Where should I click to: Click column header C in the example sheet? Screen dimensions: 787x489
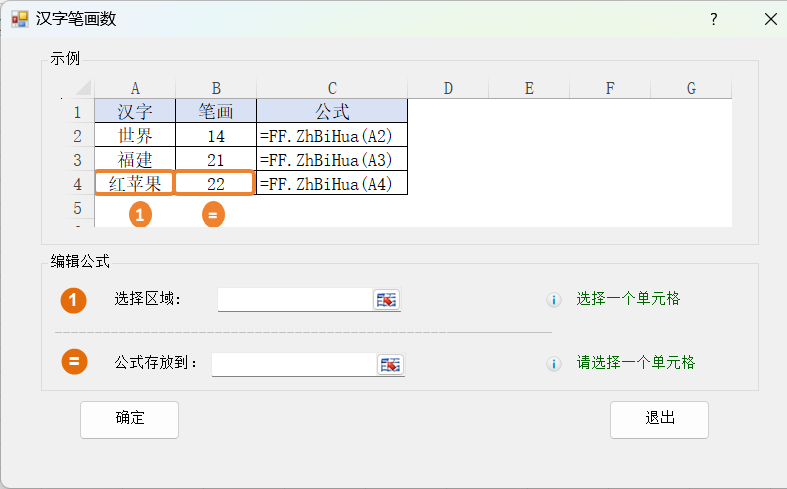click(331, 88)
